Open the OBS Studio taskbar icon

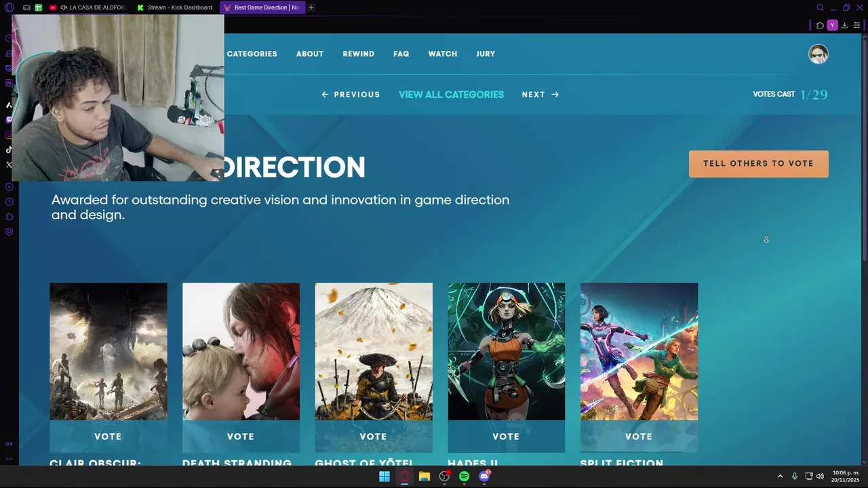tap(444, 476)
